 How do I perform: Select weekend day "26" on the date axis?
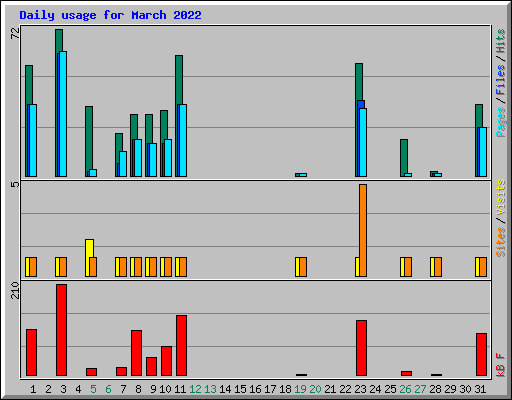click(x=405, y=389)
